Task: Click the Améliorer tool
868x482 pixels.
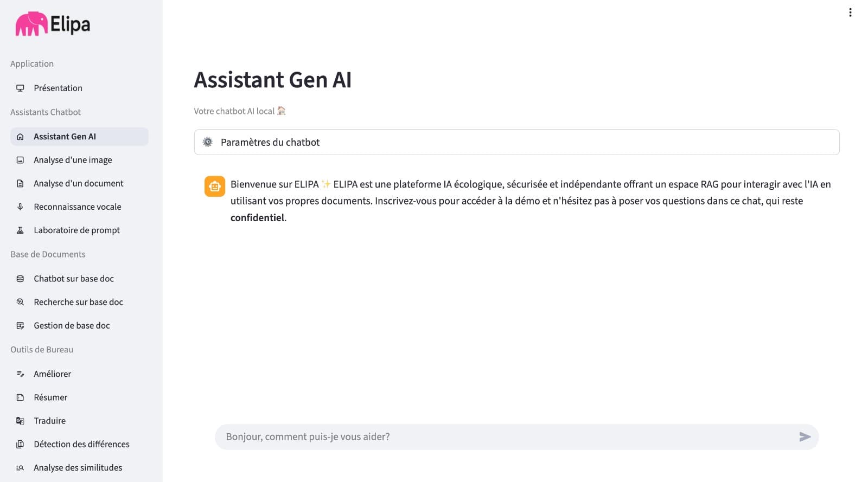Action: pyautogui.click(x=52, y=374)
